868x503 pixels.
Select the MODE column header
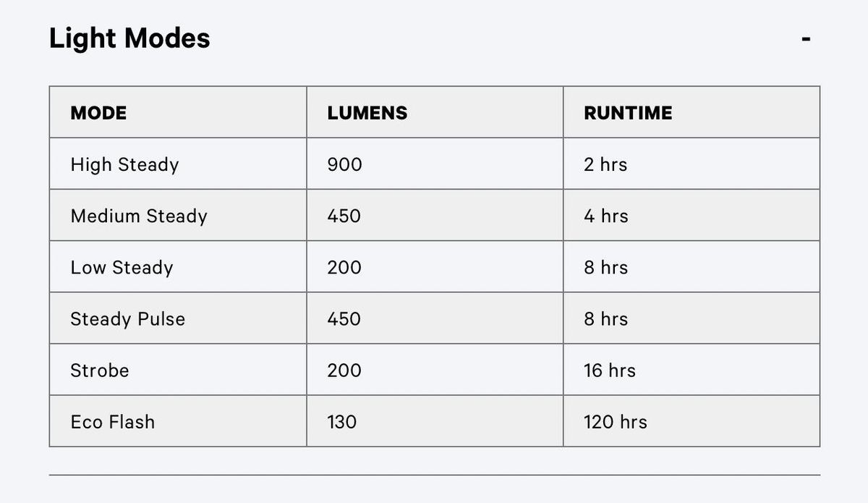pos(98,113)
